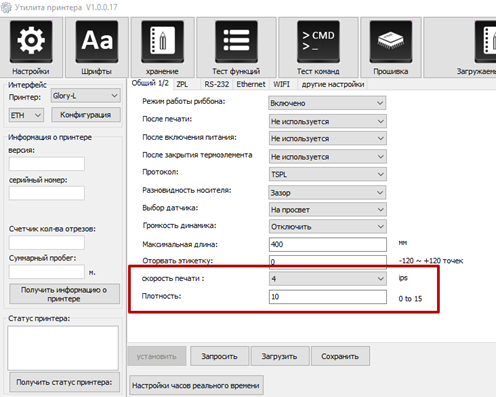This screenshot has height=397, width=496.
Task: Click the Загрузить button
Action: pos(279,356)
